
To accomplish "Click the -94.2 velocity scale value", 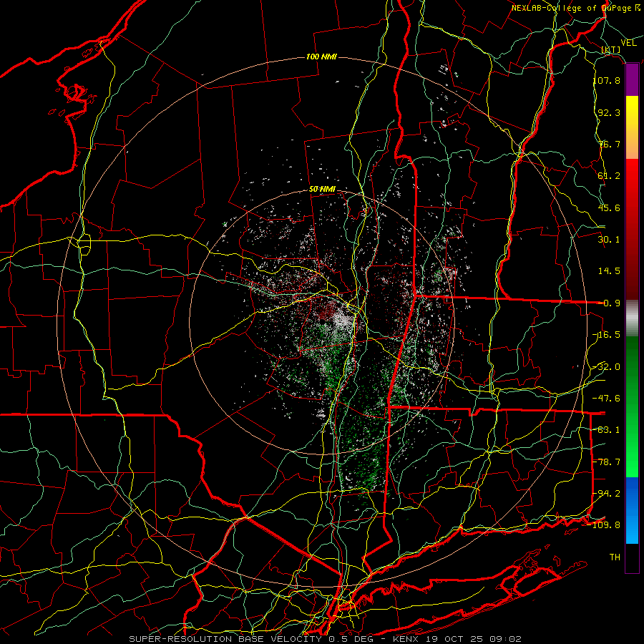I will tap(607, 494).
